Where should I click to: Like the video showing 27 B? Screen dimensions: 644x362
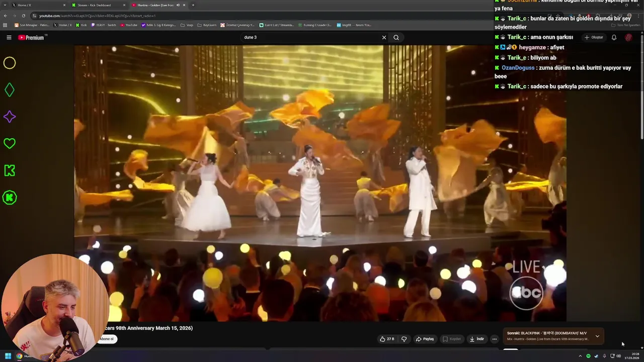(x=387, y=339)
